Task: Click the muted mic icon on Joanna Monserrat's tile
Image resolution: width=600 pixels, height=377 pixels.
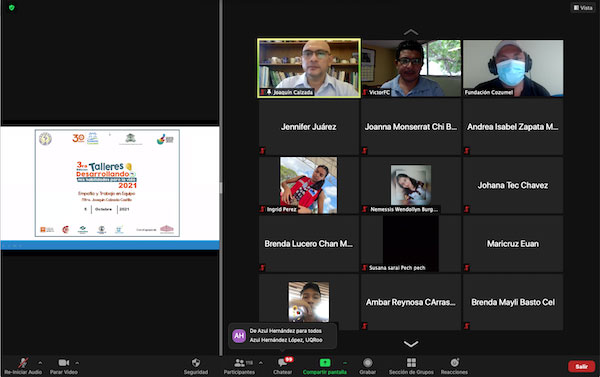Action: tap(365, 151)
